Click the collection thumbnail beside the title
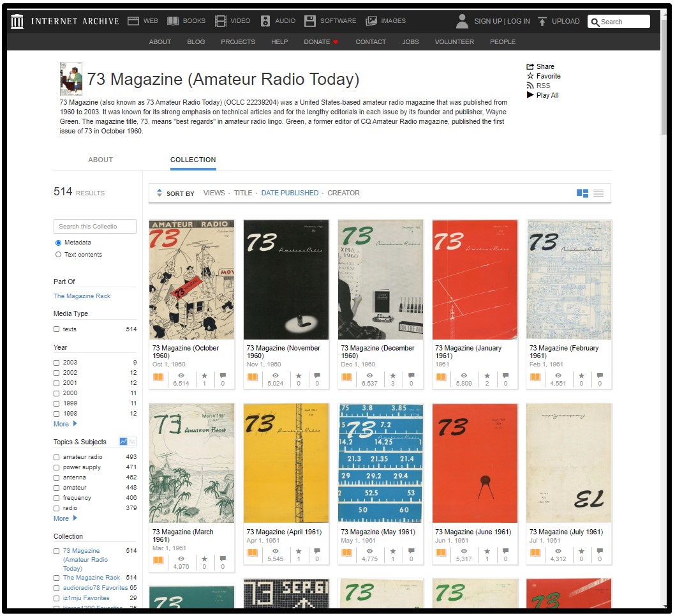 (x=71, y=79)
